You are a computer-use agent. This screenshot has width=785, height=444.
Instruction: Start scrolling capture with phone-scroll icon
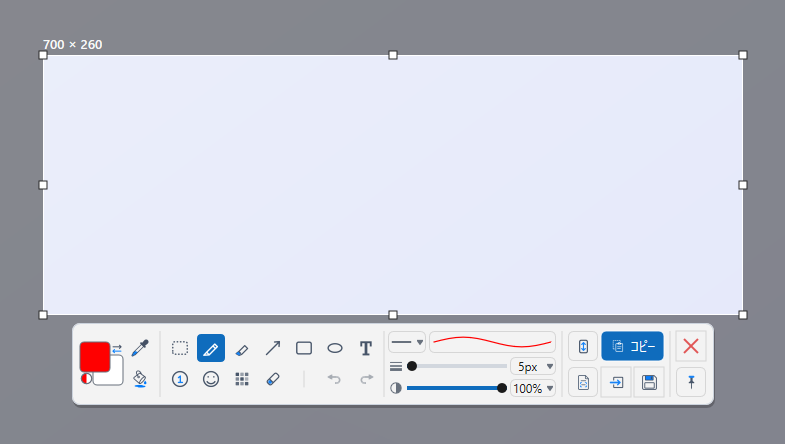[583, 346]
